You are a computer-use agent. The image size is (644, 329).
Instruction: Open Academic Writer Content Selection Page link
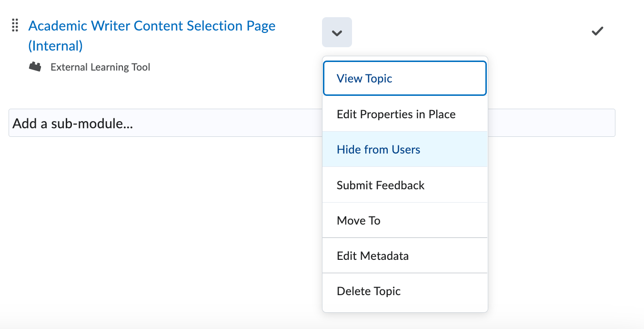(152, 36)
